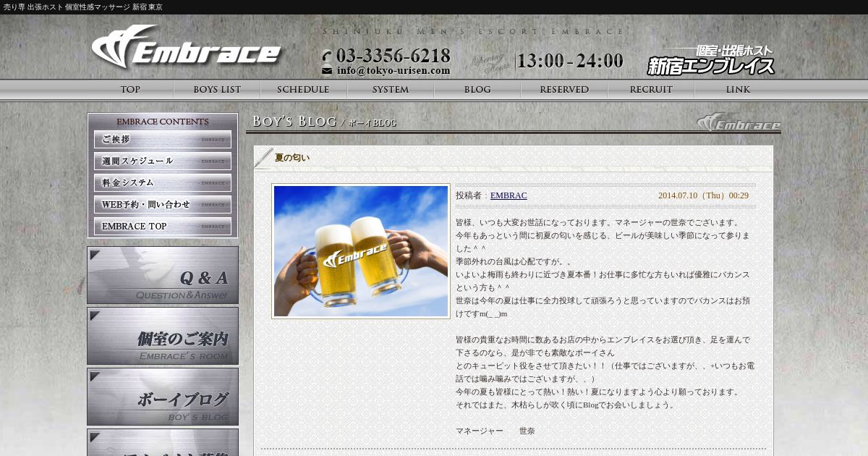Open WEB予約・問い合わせ sidebar button
This screenshot has width=868, height=456.
pos(163,204)
